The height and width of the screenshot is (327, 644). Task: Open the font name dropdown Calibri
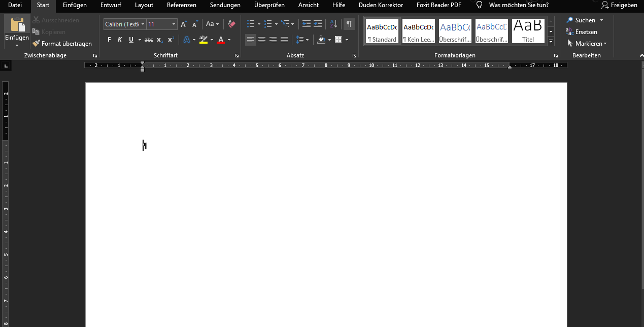pos(125,24)
